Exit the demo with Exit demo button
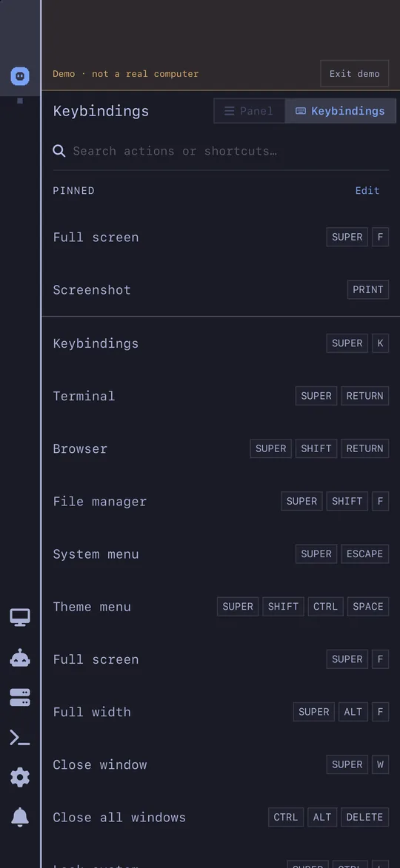The image size is (400, 868). (x=355, y=73)
